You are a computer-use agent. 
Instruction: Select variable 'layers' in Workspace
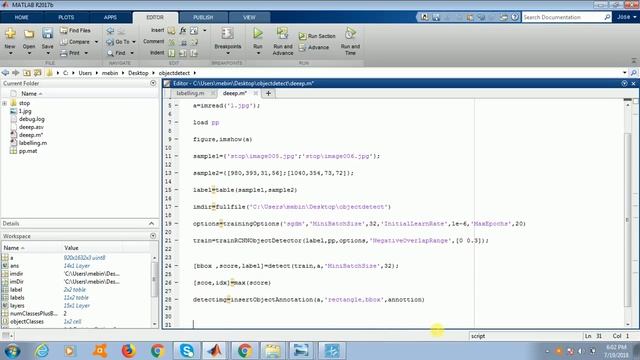tap(17, 306)
